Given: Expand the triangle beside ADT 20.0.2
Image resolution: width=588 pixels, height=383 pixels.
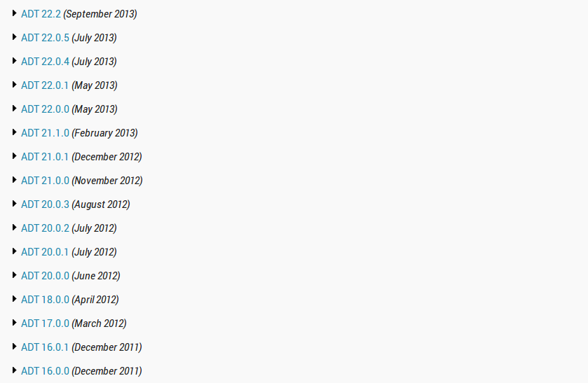Looking at the screenshot, I should pos(14,227).
